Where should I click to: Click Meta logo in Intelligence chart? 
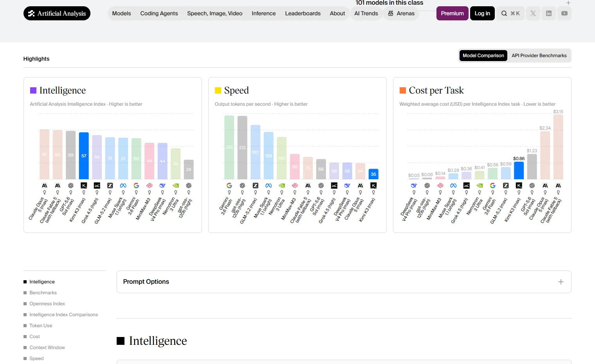[x=123, y=186]
